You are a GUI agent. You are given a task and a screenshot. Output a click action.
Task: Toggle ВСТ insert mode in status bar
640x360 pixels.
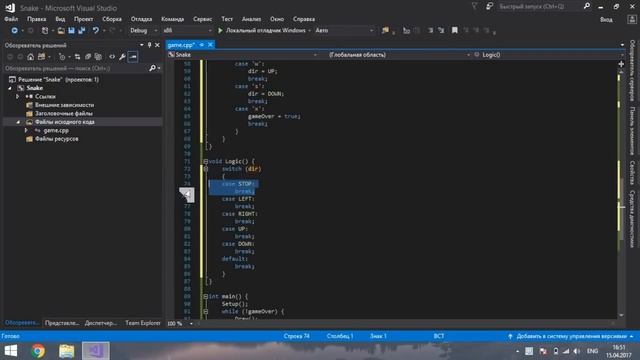click(439, 336)
